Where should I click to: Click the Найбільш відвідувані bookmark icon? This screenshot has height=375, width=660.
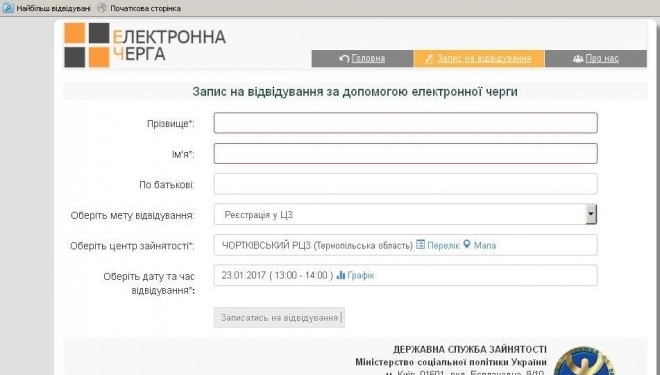tap(8, 8)
